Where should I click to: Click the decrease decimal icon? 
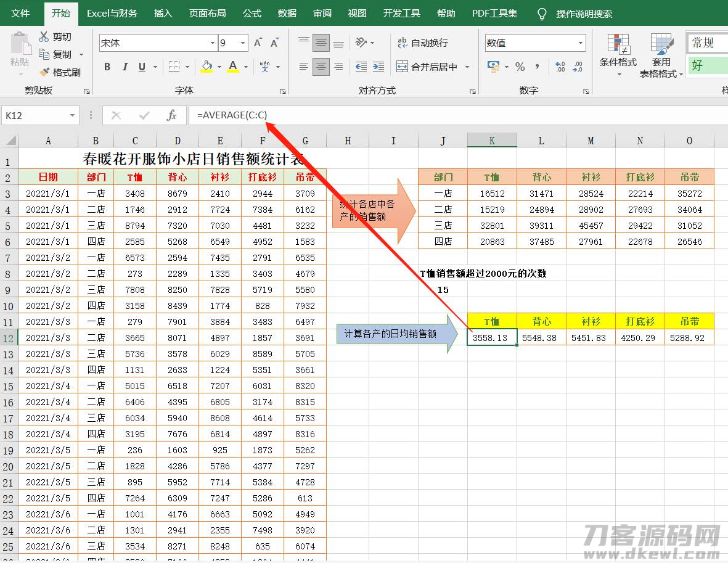click(x=578, y=67)
